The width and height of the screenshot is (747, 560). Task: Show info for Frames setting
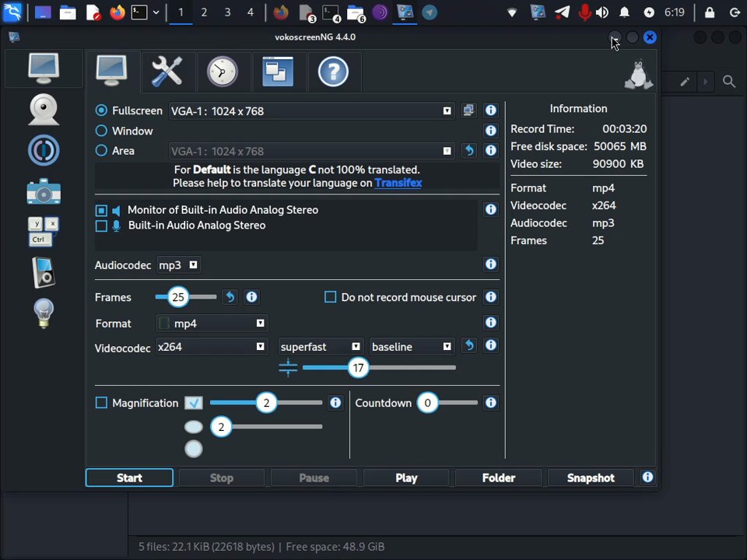click(x=251, y=297)
